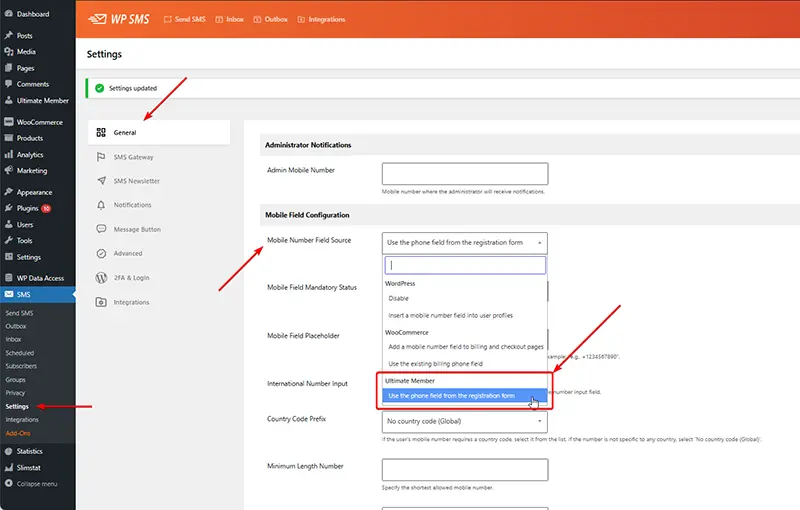The width and height of the screenshot is (800, 510).
Task: Switch to General settings tab
Action: [125, 132]
